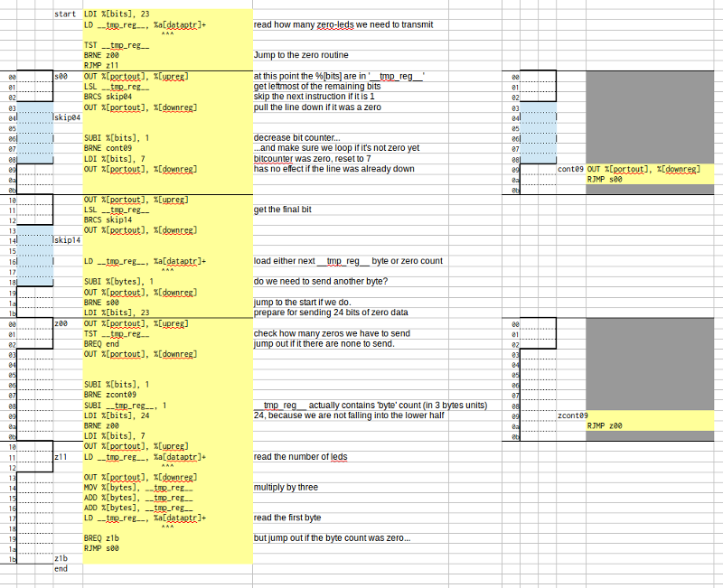Click comment '24, because we are not falling into the lower half'
The height and width of the screenshot is (588, 723).
tap(349, 415)
